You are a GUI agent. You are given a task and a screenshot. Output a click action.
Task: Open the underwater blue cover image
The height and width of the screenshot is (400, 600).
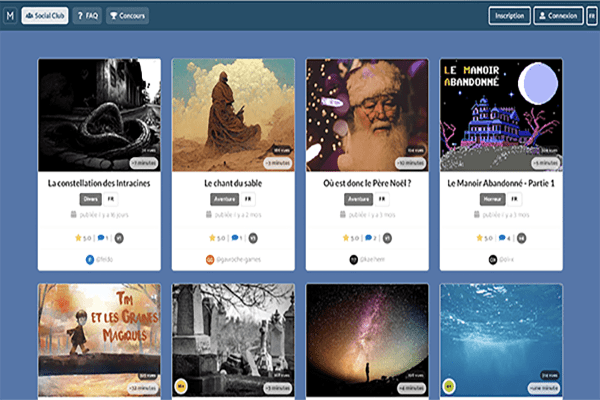tap(501, 340)
